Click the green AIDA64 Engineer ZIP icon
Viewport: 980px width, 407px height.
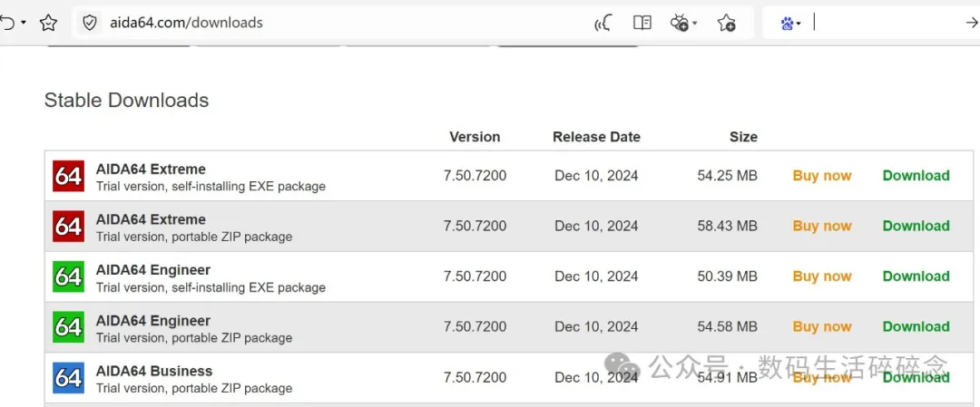pos(67,328)
